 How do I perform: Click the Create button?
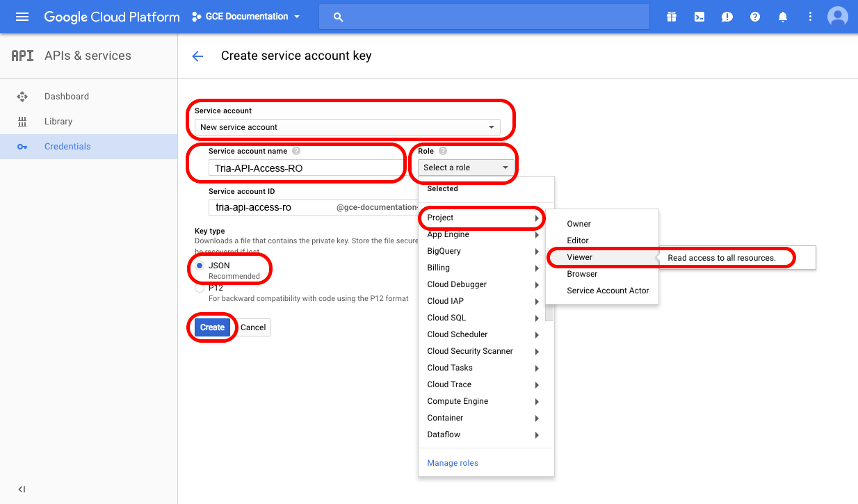point(213,327)
